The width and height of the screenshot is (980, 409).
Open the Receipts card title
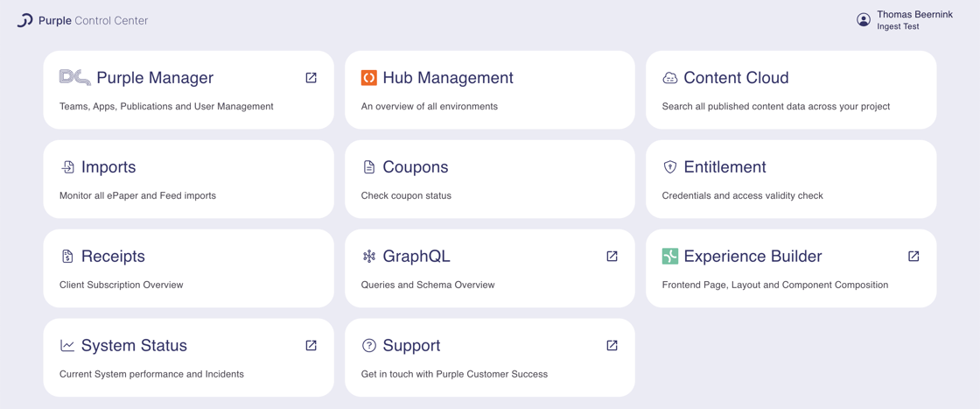(x=113, y=257)
